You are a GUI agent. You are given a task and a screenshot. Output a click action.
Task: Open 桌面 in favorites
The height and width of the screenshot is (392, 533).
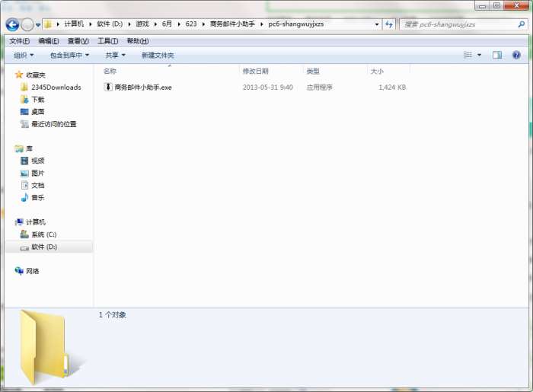coord(38,112)
